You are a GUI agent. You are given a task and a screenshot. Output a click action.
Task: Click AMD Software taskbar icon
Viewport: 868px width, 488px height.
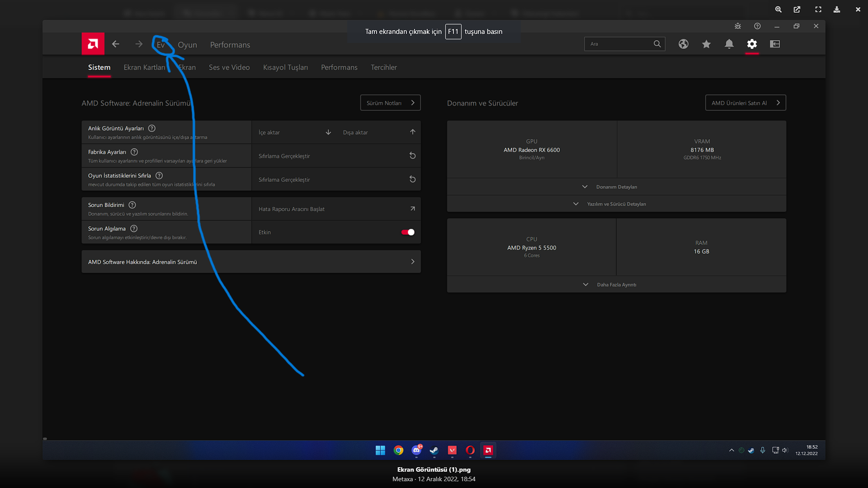(x=488, y=450)
